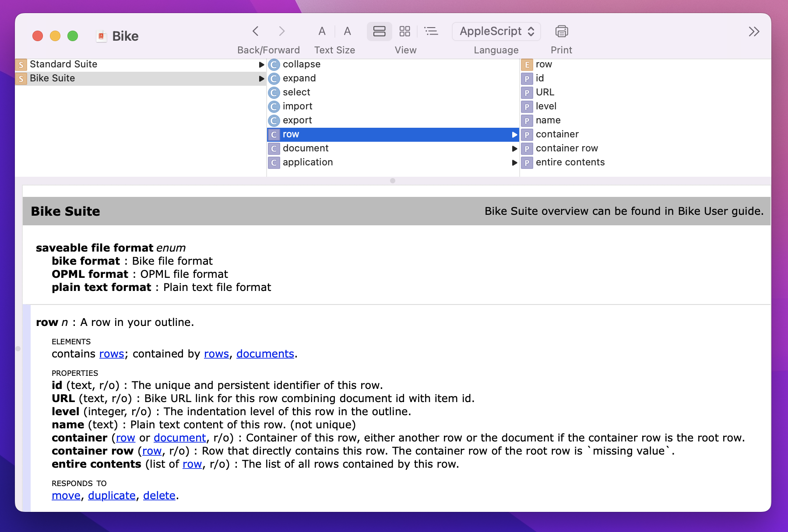Open the move command link
Image resolution: width=788 pixels, height=532 pixels.
pos(66,496)
